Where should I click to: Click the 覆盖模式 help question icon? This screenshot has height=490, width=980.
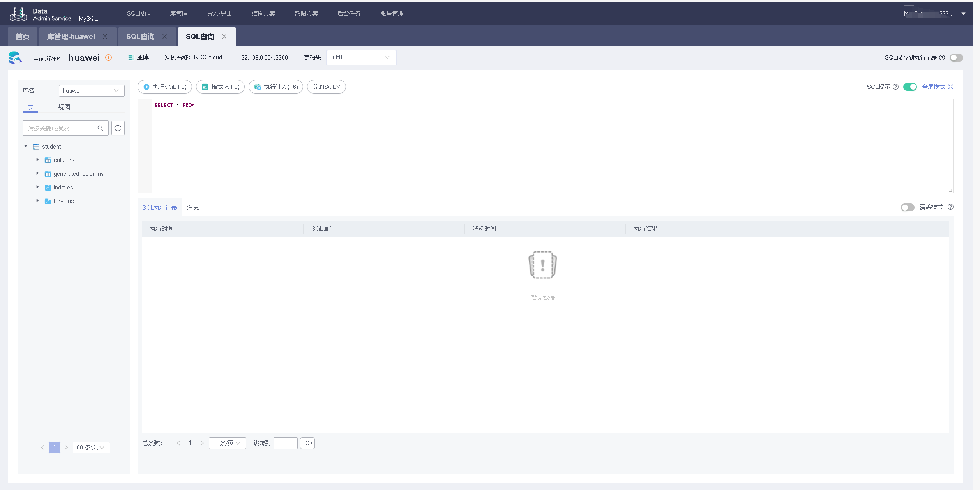click(x=950, y=207)
